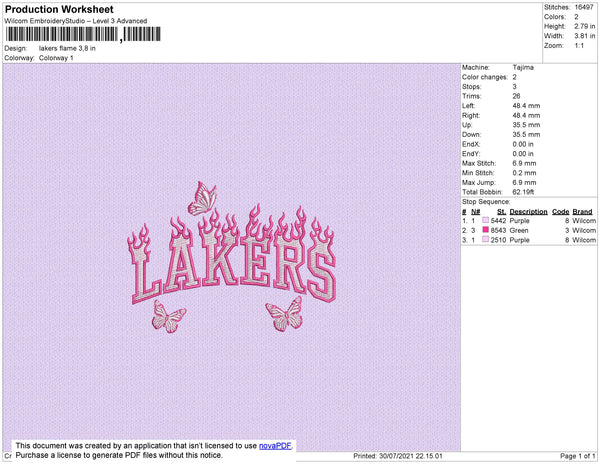Click the 'N#' column header
Image resolution: width=600 pixels, height=464 pixels.
[x=475, y=212]
